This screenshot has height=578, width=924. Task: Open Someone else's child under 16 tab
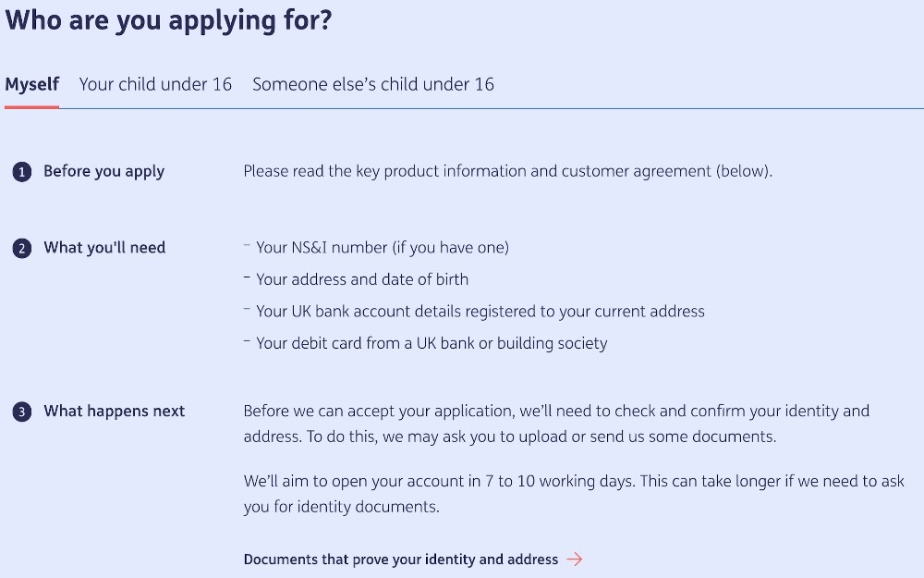tap(373, 84)
